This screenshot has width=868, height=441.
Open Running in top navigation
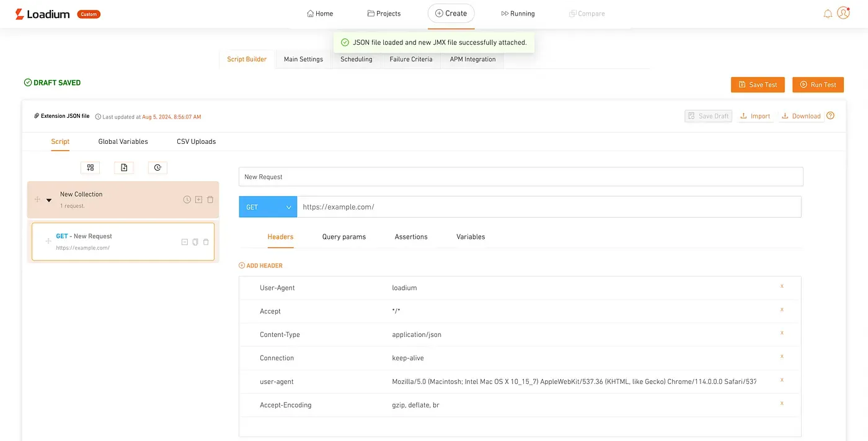pyautogui.click(x=518, y=14)
